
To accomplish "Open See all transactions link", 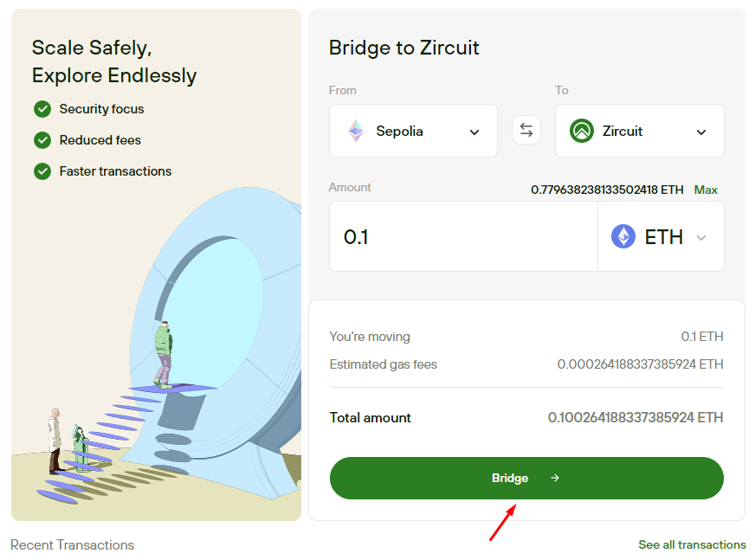I will click(x=692, y=544).
